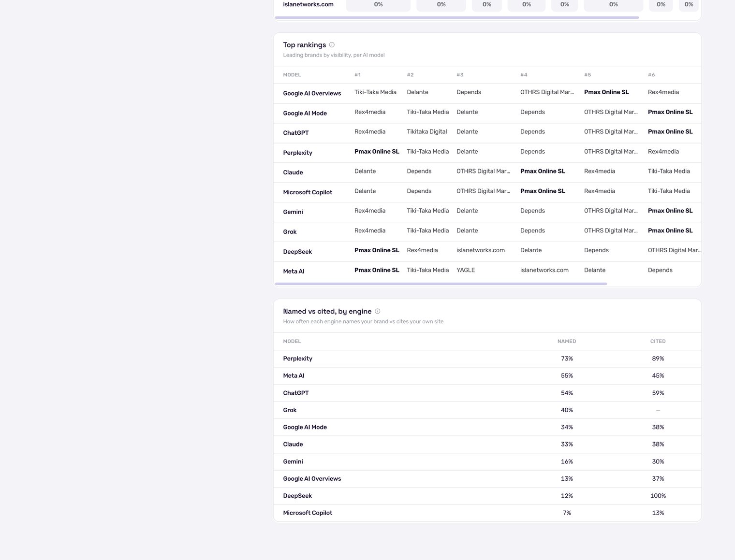The height and width of the screenshot is (560, 735).
Task: Click the Top rankings section heading
Action: tap(304, 45)
